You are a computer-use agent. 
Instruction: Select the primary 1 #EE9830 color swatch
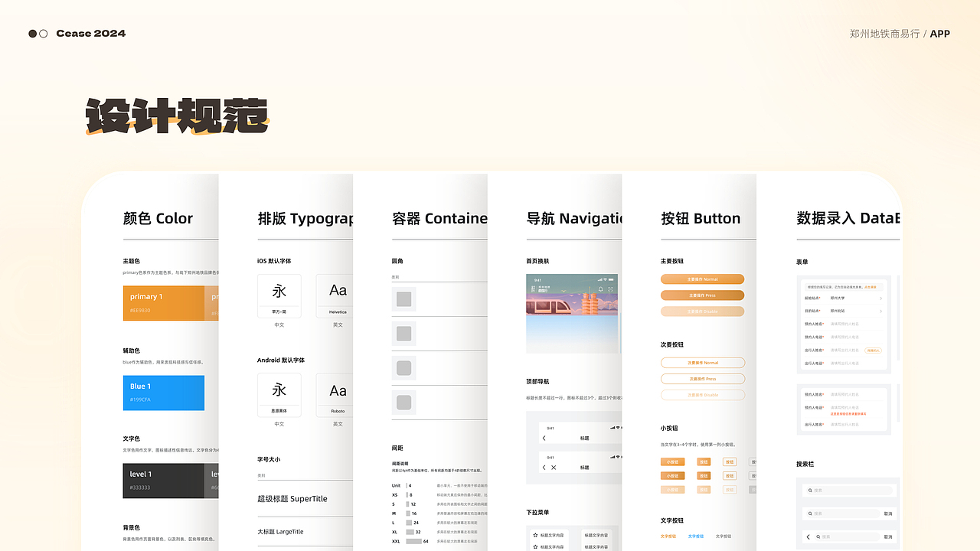165,303
